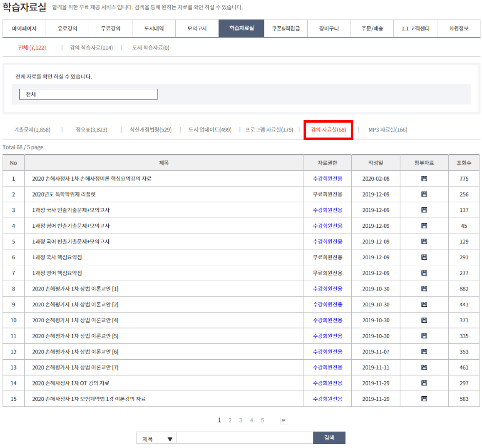Click the 검색 search button
This screenshot has height=448, width=482.
pyautogui.click(x=329, y=438)
